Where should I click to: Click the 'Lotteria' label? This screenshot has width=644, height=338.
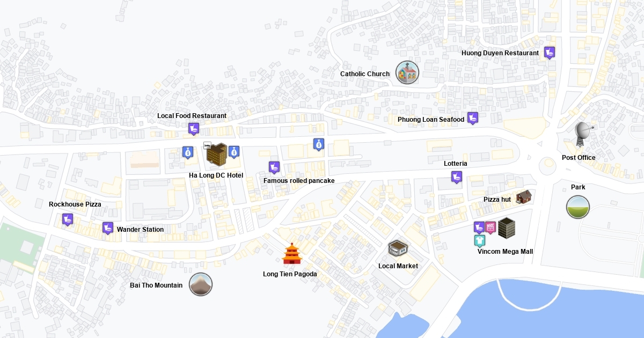click(456, 164)
